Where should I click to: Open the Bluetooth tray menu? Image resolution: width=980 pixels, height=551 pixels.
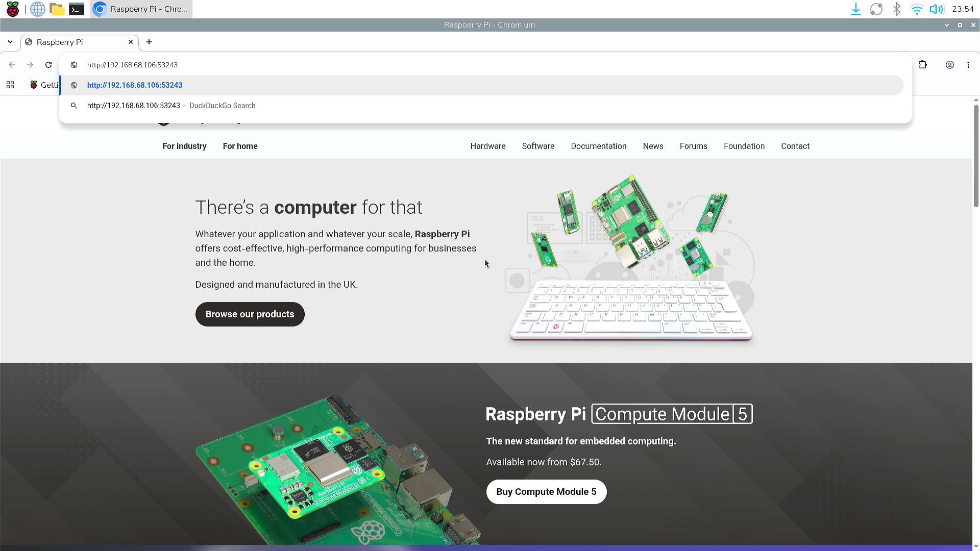897,9
